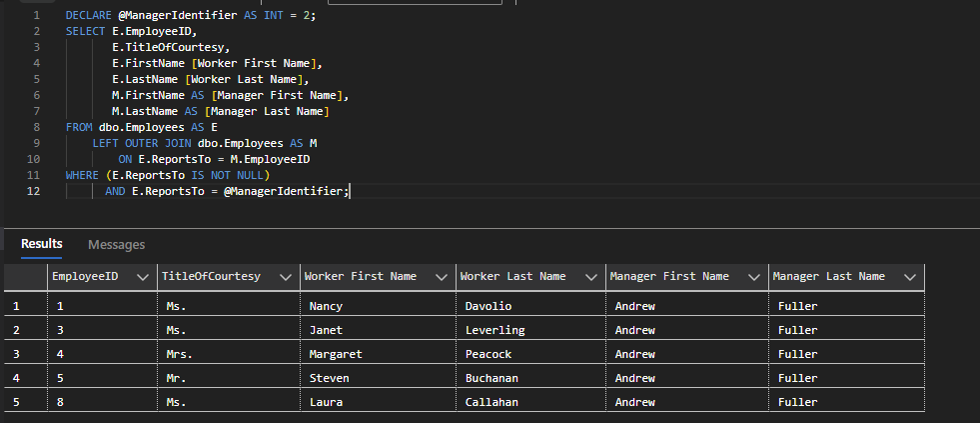Click the Manager First Name header text
980x423 pixels.
pyautogui.click(x=669, y=276)
